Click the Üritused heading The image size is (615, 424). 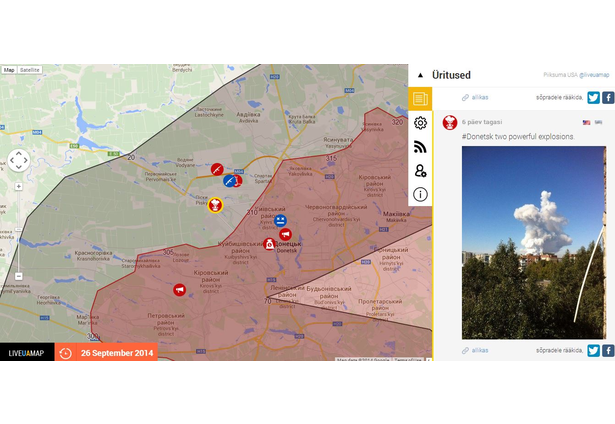451,75
